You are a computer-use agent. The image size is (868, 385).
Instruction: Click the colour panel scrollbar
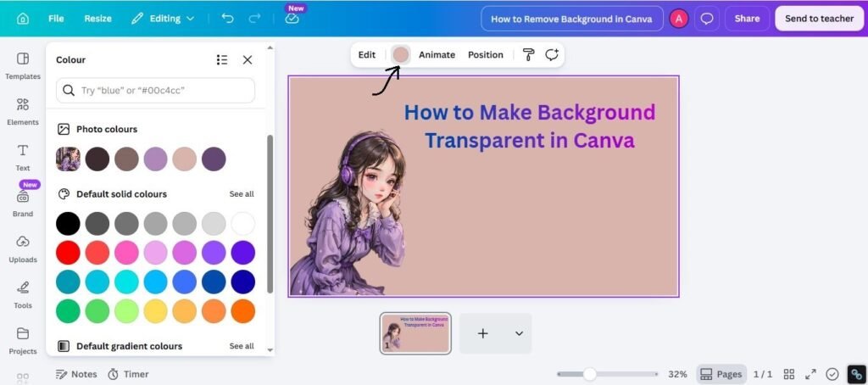(270, 214)
